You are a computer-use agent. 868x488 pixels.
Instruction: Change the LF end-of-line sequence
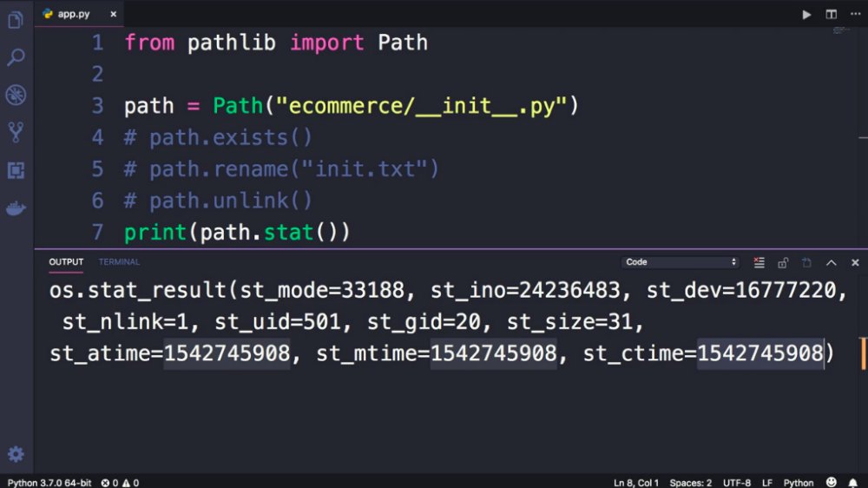click(766, 483)
